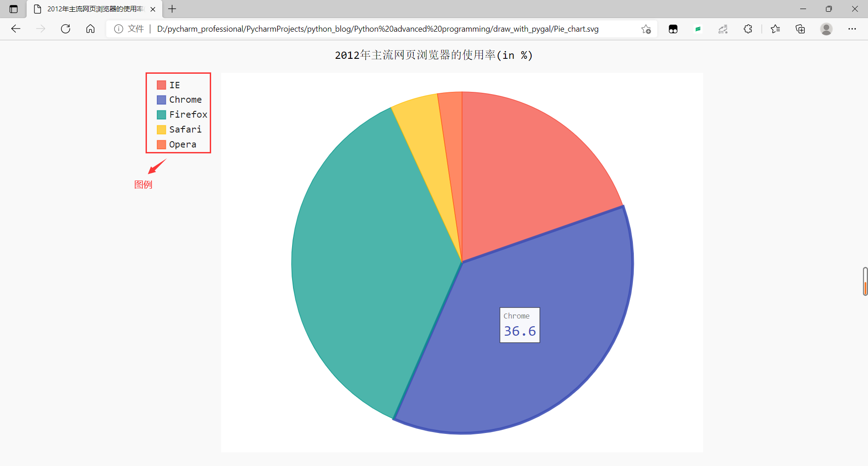
Task: Open a new browser tab
Action: [172, 9]
